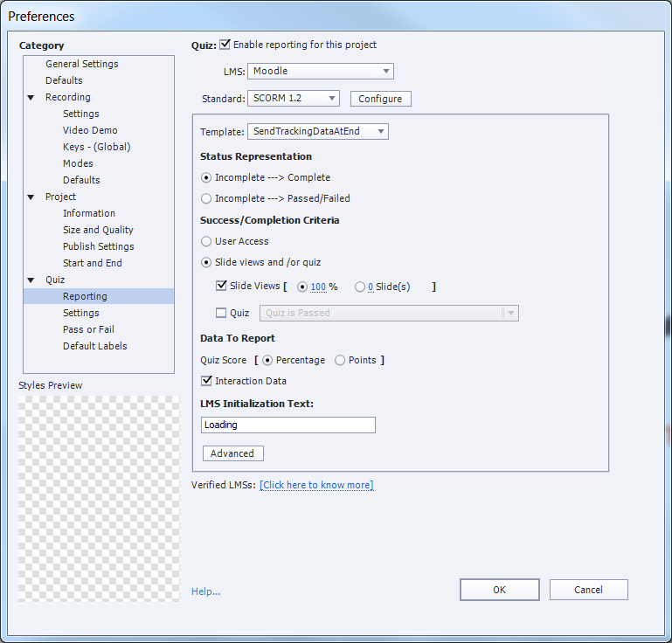The height and width of the screenshot is (643, 672).
Task: Choose Slide views and/or quiz criteria
Action: click(x=206, y=262)
